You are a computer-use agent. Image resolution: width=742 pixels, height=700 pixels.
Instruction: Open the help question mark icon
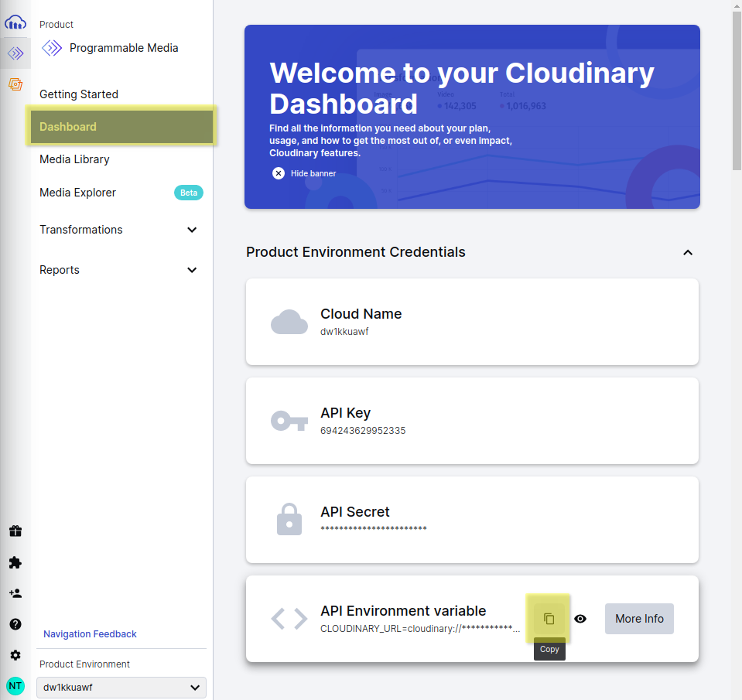click(x=15, y=624)
